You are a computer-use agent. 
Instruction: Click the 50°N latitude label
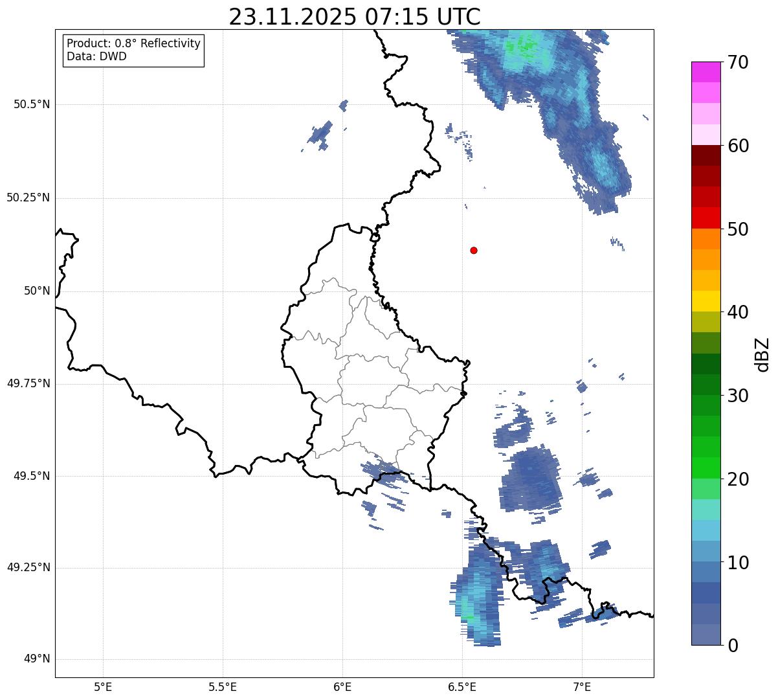[x=37, y=291]
